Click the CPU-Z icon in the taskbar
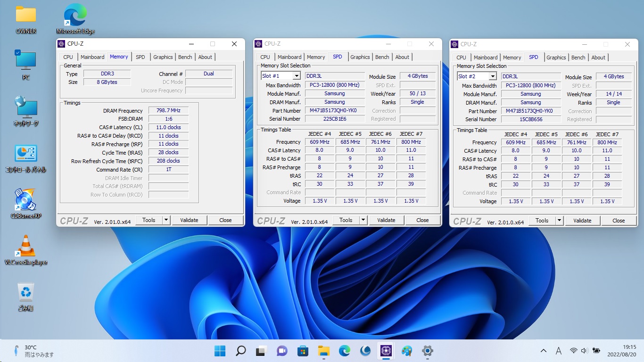 pos(386,351)
